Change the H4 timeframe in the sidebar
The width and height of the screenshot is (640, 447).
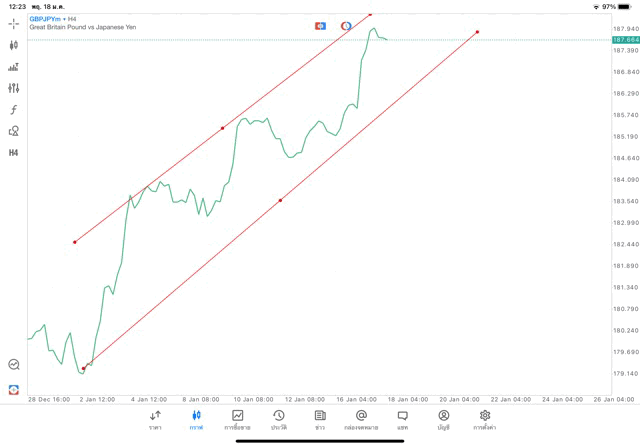pyautogui.click(x=14, y=153)
